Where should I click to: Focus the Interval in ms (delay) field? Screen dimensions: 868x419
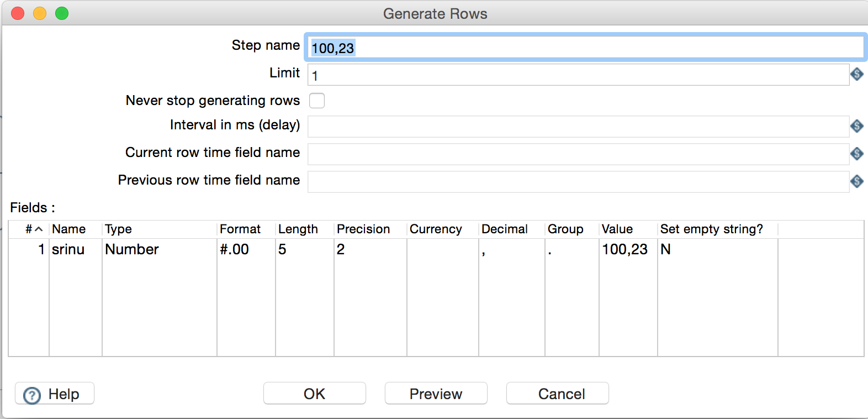click(578, 127)
